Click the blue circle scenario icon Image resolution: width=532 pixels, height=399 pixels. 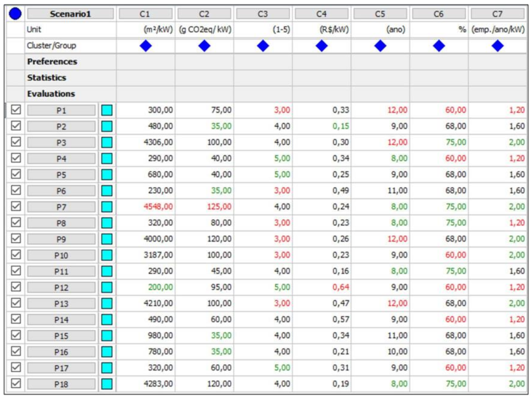tap(15, 14)
